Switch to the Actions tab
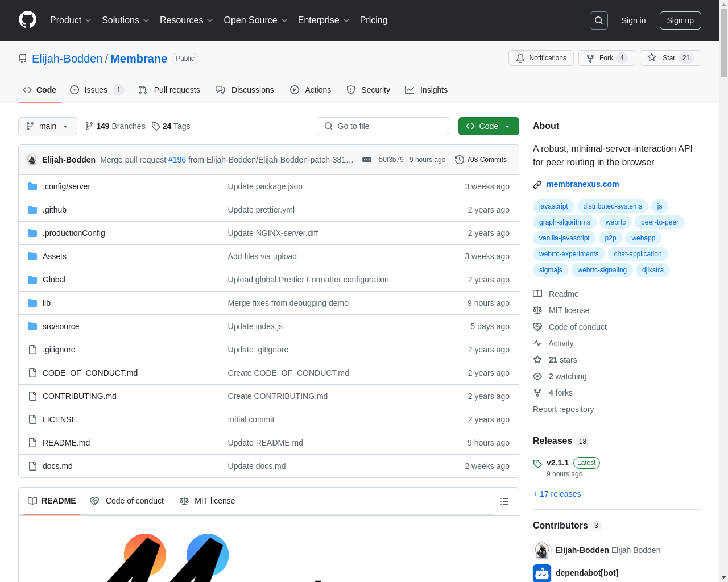The image size is (728, 582). pyautogui.click(x=311, y=90)
